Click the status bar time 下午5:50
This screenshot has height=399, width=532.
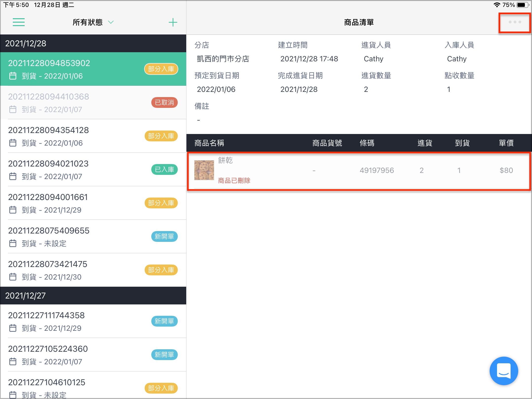coord(16,5)
